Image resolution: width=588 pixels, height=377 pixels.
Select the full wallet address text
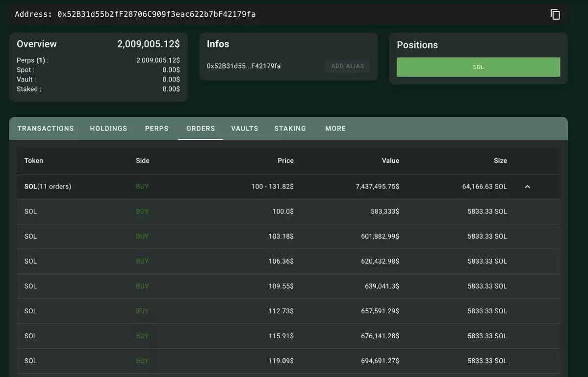[156, 14]
